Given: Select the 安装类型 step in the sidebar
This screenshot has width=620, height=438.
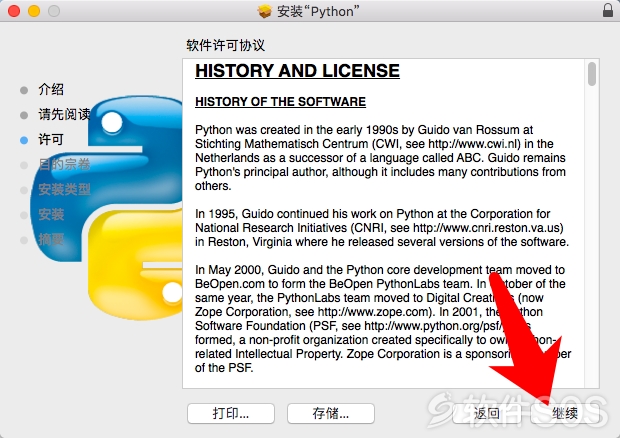Looking at the screenshot, I should (x=64, y=190).
